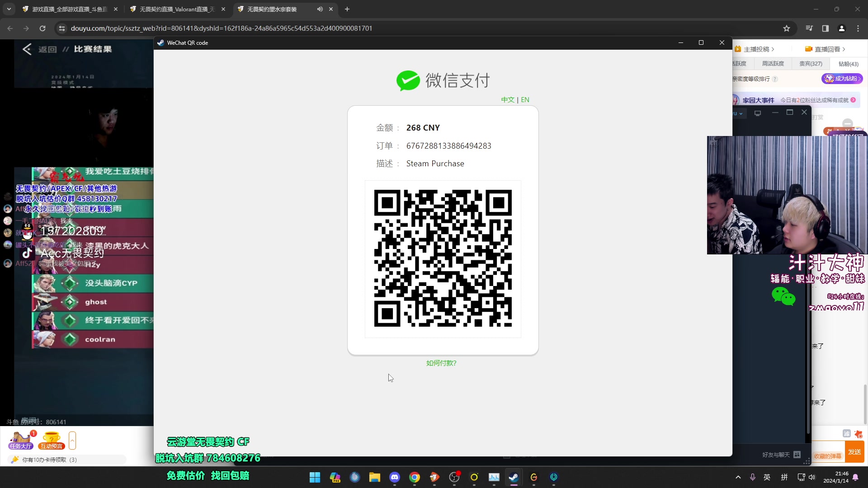Bookmark this page with the star icon

787,28
